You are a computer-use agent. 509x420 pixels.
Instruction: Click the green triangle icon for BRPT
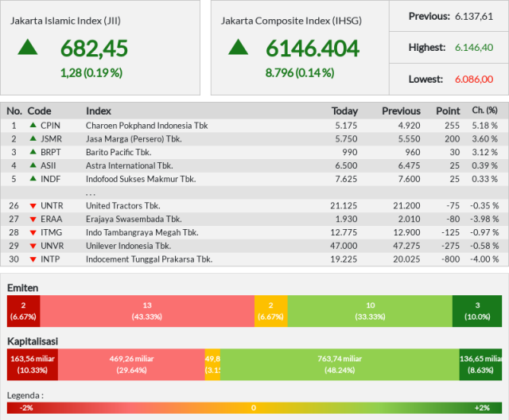click(33, 152)
